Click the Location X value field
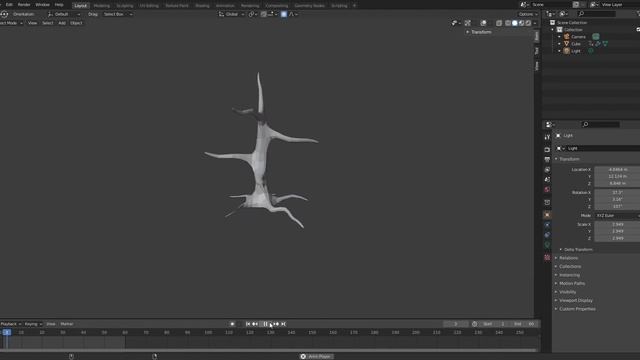The height and width of the screenshot is (360, 640). click(x=617, y=169)
